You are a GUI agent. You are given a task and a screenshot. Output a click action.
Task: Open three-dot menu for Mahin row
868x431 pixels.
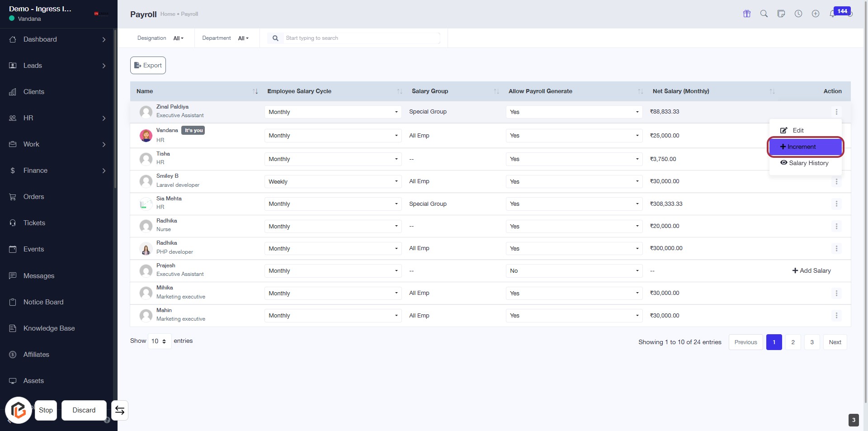pos(836,316)
